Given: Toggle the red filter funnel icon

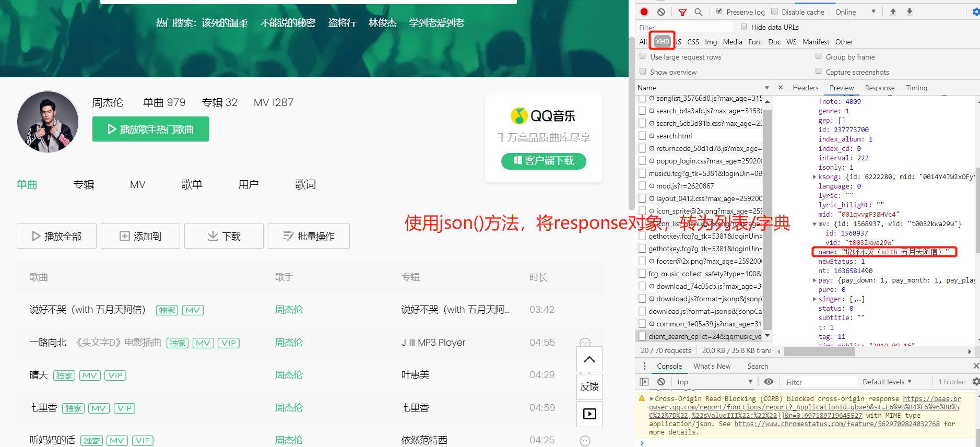Looking at the screenshot, I should (682, 12).
